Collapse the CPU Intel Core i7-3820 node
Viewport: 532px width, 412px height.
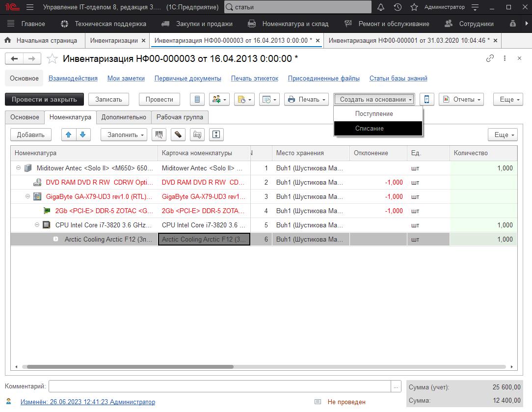[37, 225]
